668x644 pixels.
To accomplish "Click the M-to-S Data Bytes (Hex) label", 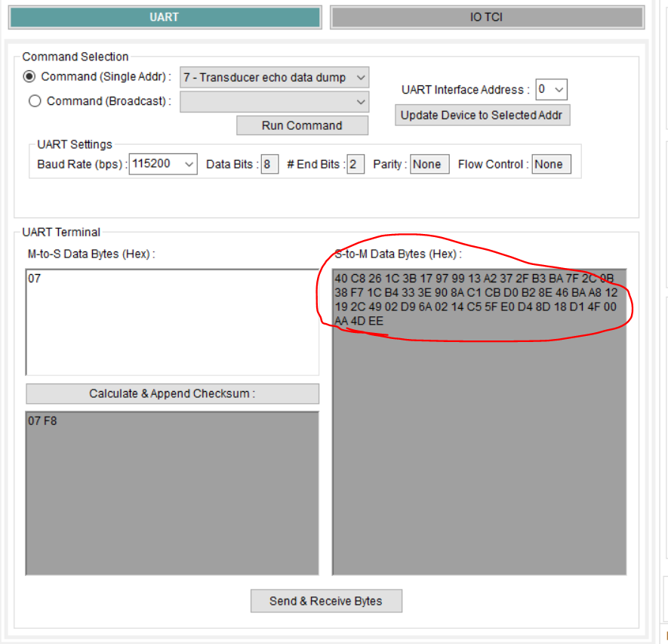I will [91, 254].
